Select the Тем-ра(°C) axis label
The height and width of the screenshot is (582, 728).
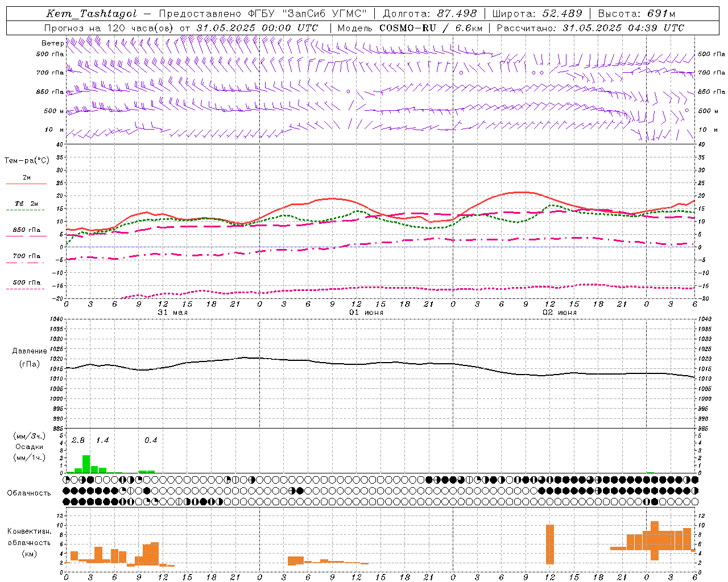click(x=27, y=161)
